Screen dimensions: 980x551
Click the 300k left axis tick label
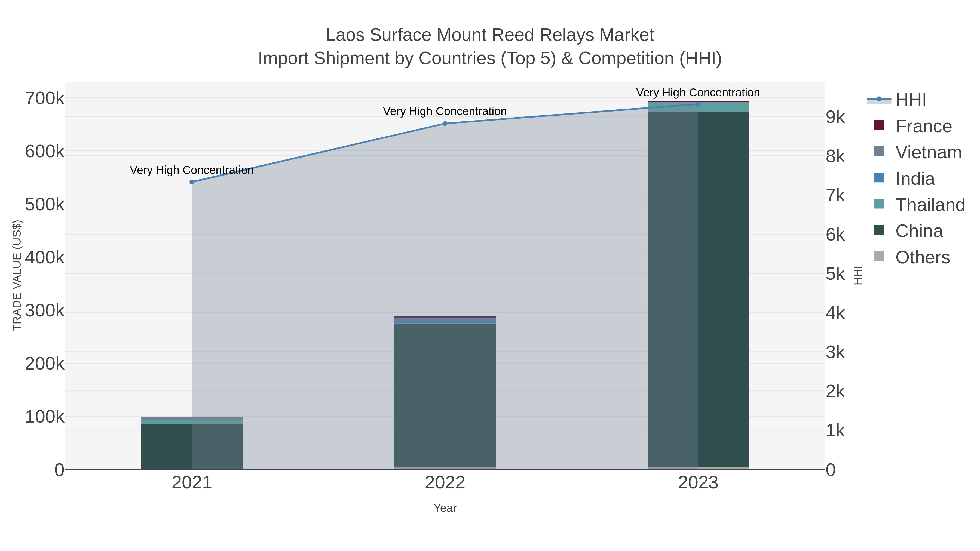[x=45, y=311]
